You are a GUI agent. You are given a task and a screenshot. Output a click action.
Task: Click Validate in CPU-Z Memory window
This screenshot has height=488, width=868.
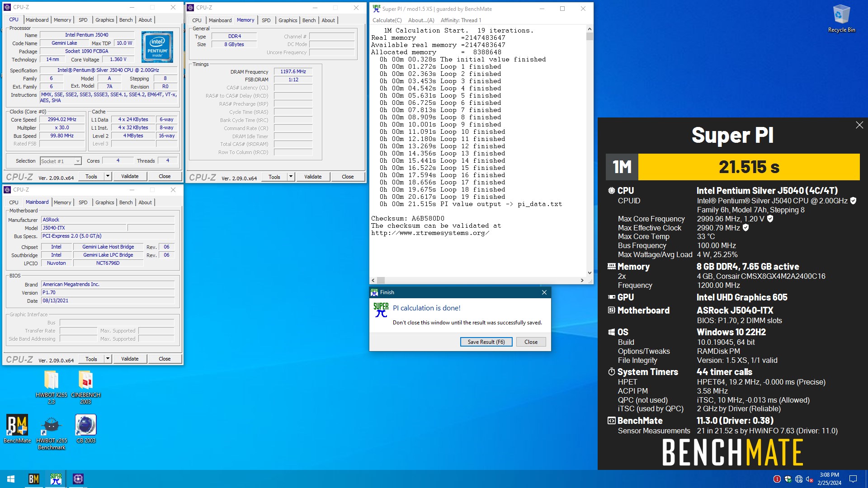click(313, 177)
